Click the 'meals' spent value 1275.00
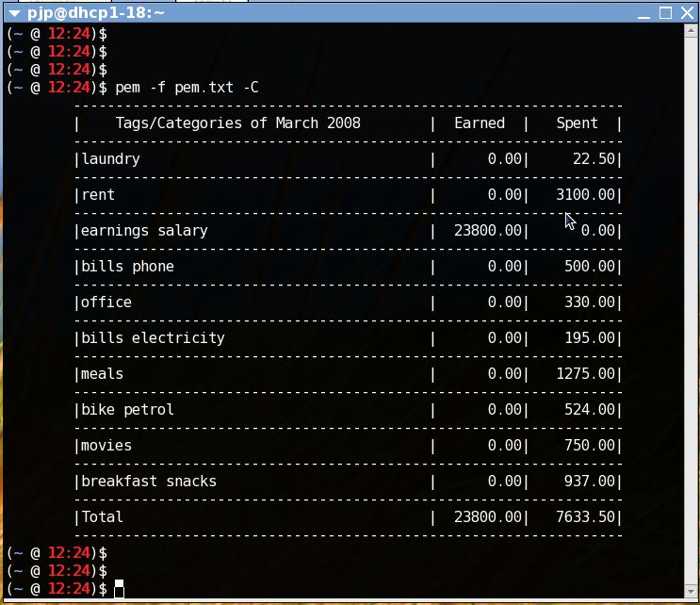Viewport: 700px width, 605px height. pos(585,374)
